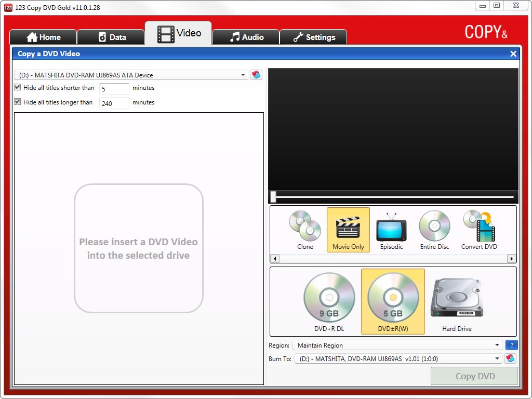The image size is (532, 399).
Task: Select the Episodic TV copy mode
Action: [391, 230]
